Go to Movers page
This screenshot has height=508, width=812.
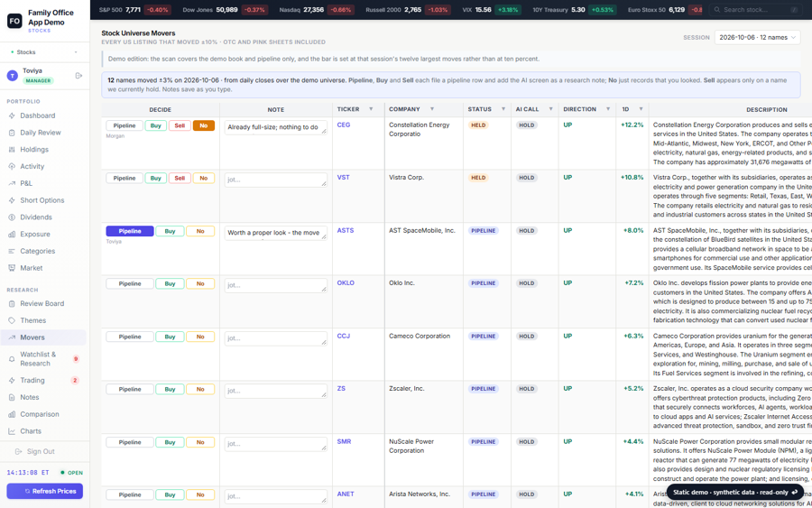coord(44,337)
